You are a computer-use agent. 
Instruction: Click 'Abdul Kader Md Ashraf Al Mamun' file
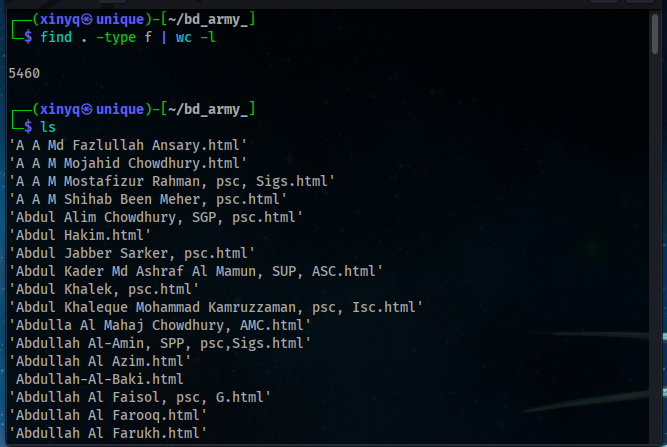click(x=195, y=271)
